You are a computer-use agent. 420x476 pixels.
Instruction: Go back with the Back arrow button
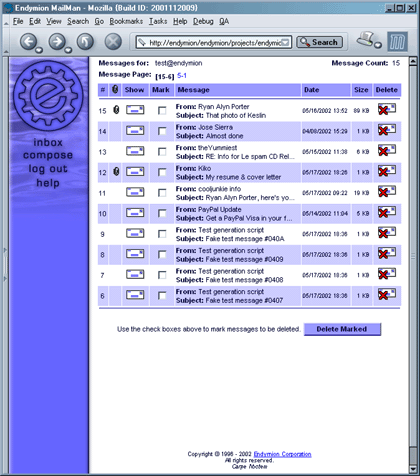(29, 42)
